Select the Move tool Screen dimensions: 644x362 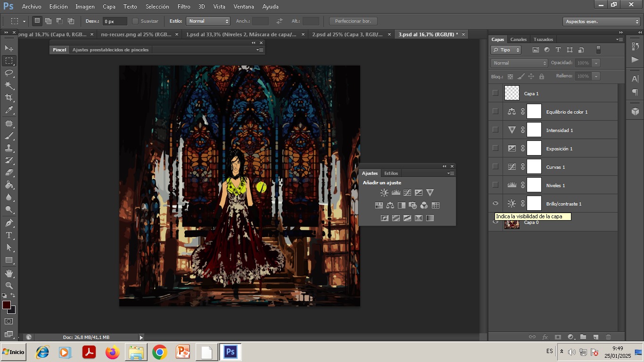(x=9, y=48)
